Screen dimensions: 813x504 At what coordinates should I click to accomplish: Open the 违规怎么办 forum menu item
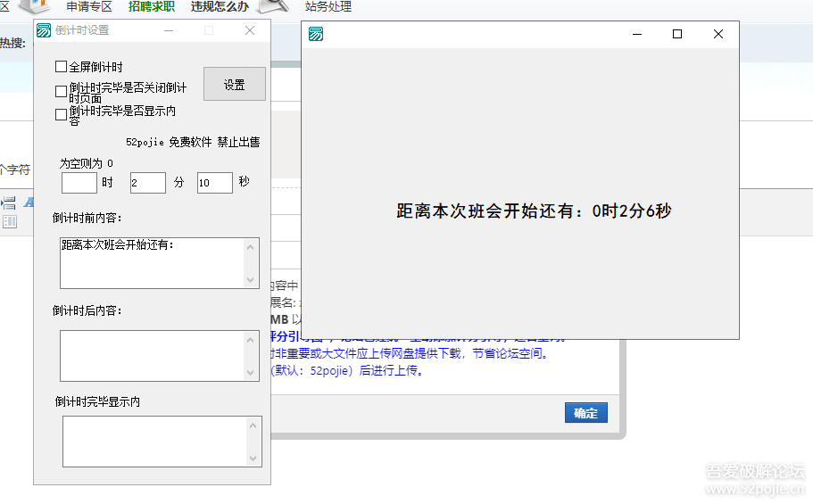click(x=220, y=7)
